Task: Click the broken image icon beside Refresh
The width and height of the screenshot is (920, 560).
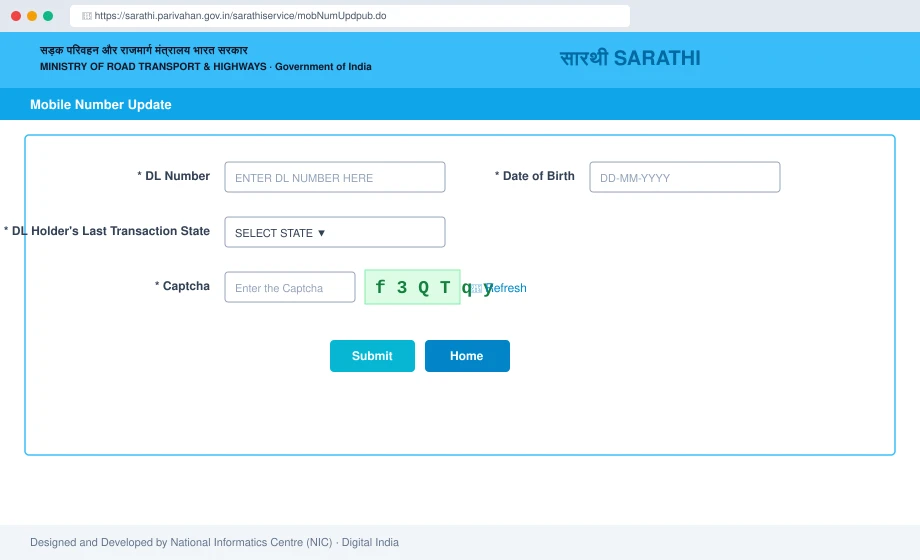Action: coord(477,288)
